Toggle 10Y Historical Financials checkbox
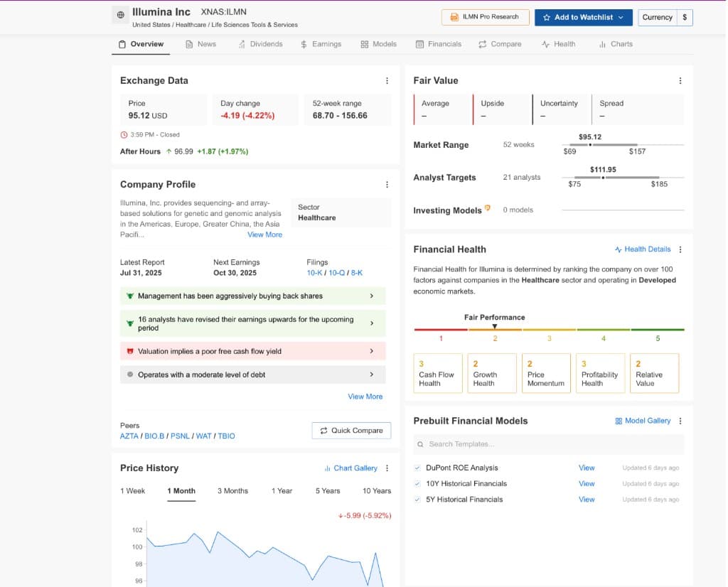Screen dimensions: 728x587 (417, 484)
